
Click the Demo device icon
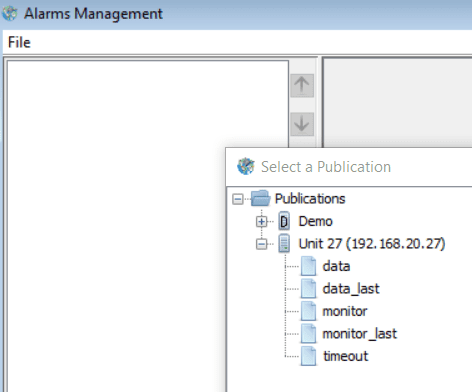[284, 221]
